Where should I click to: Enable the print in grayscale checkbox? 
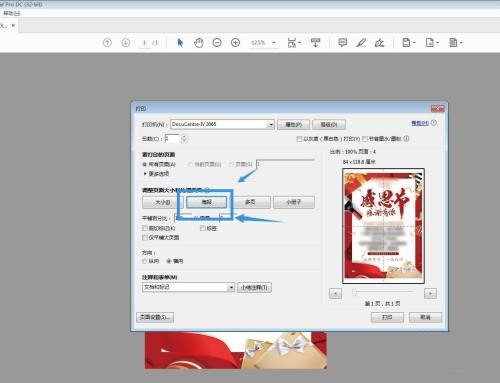tap(299, 139)
